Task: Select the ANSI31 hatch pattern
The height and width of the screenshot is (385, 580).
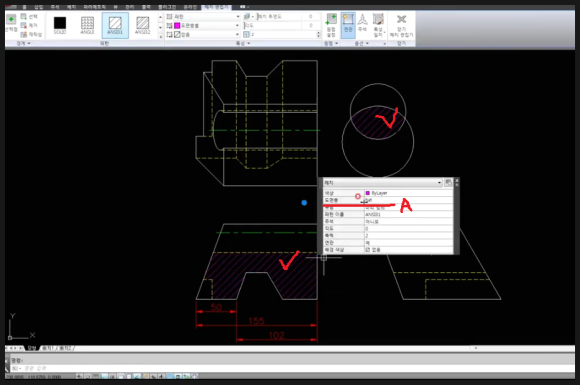Action: [x=115, y=25]
